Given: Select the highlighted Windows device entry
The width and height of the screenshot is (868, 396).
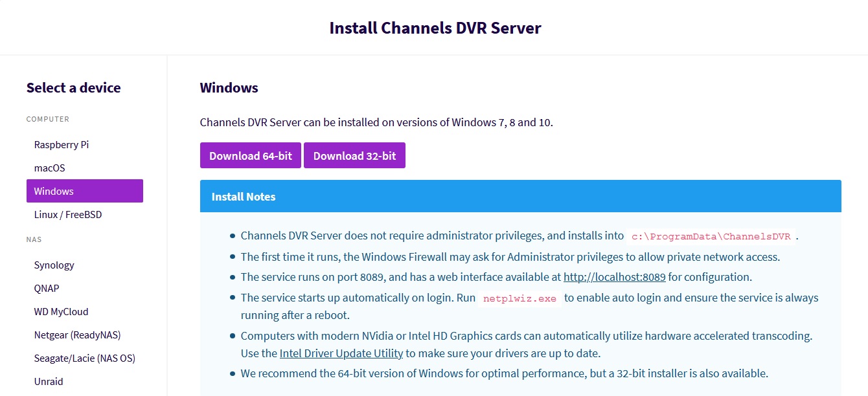Looking at the screenshot, I should tap(84, 192).
